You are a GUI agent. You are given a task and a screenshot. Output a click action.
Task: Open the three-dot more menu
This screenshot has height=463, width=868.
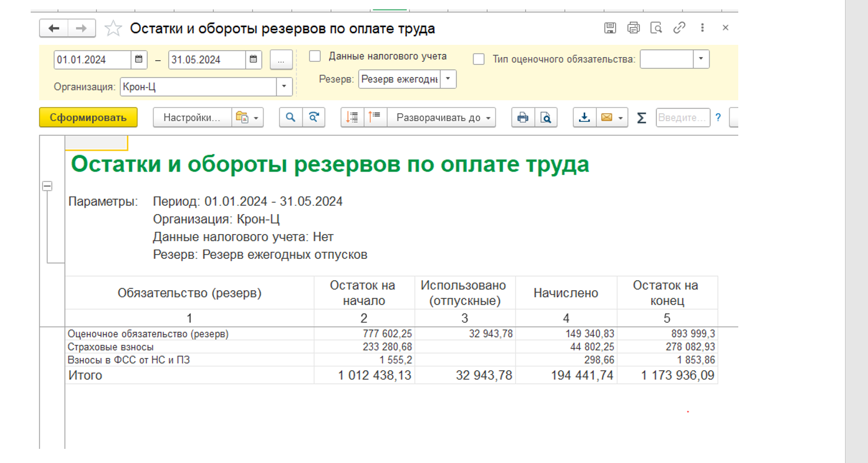point(702,28)
